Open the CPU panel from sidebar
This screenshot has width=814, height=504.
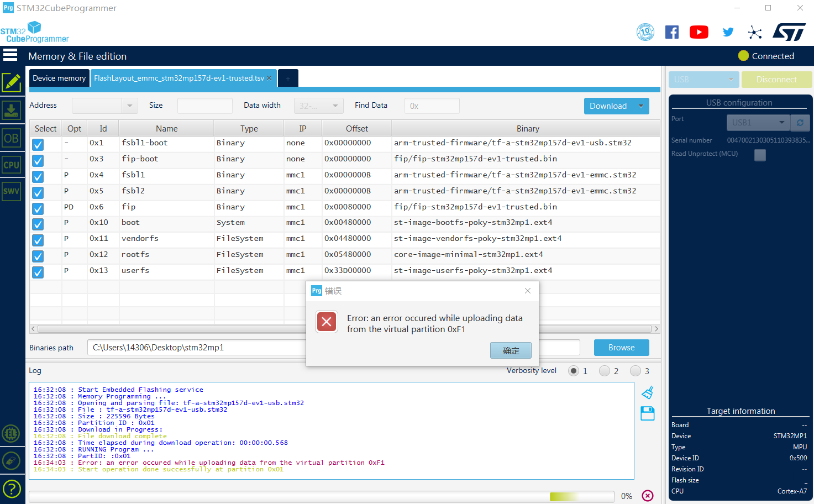click(12, 165)
